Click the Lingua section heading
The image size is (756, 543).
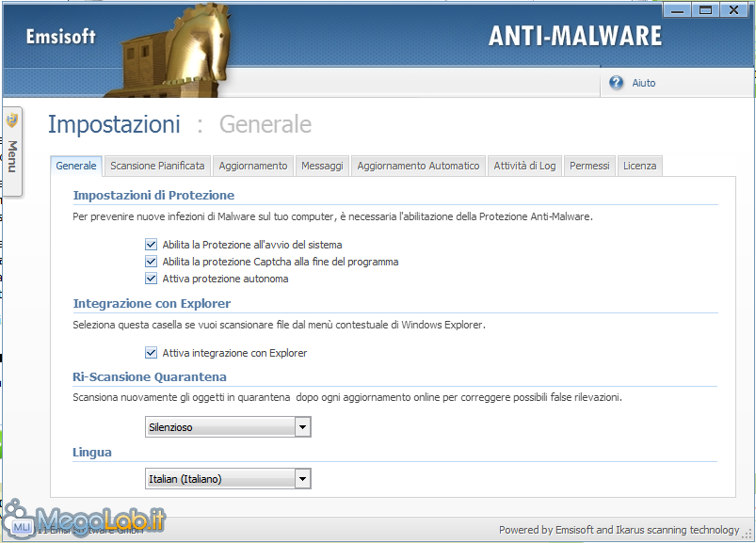92,452
